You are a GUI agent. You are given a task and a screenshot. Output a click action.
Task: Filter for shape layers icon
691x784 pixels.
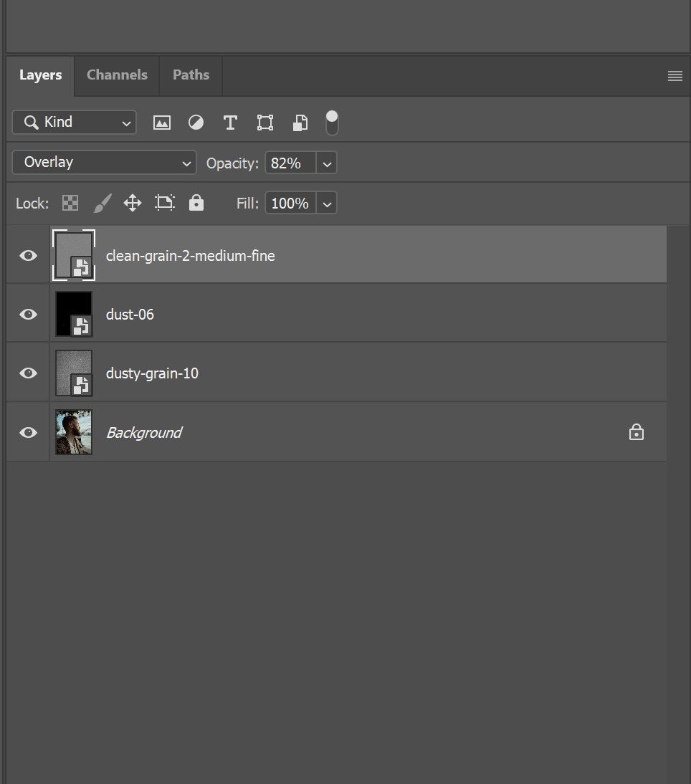[x=265, y=123]
